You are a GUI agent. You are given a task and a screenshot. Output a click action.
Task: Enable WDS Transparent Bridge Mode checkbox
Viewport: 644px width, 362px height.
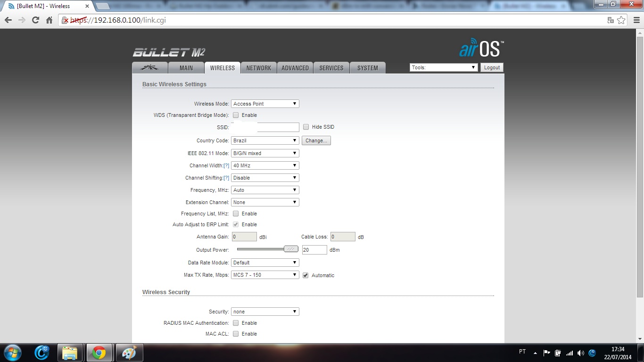tap(236, 115)
